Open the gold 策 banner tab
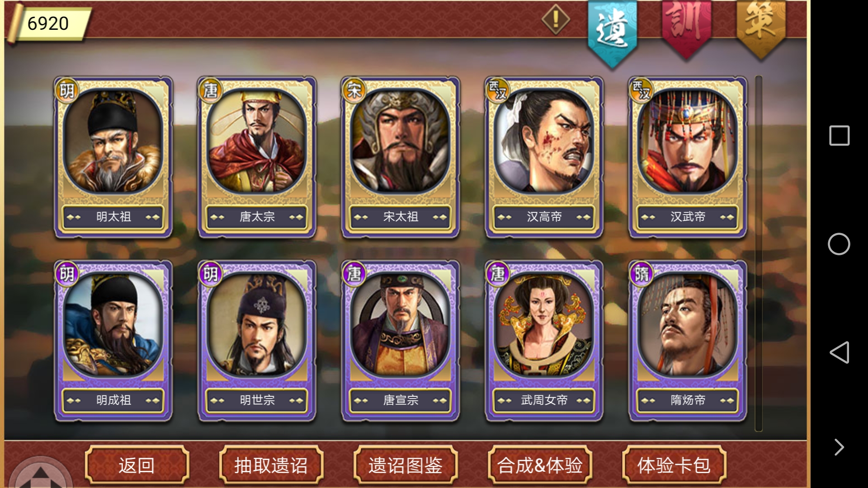 coord(761,28)
